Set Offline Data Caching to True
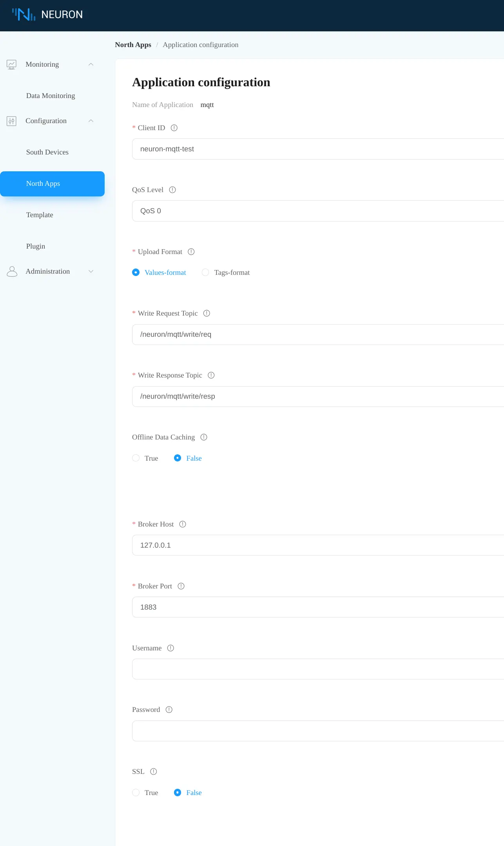Screen dimensions: 504x846 (x=136, y=458)
